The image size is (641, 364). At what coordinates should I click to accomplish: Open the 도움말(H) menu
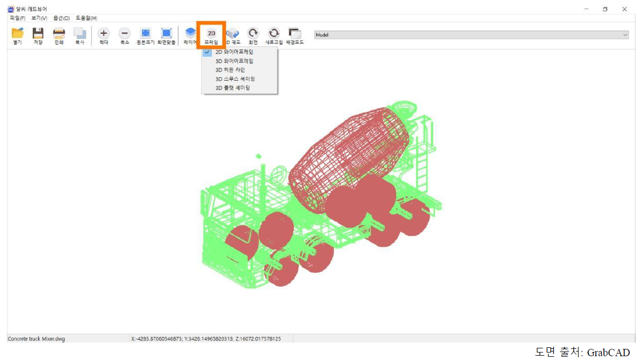point(87,18)
